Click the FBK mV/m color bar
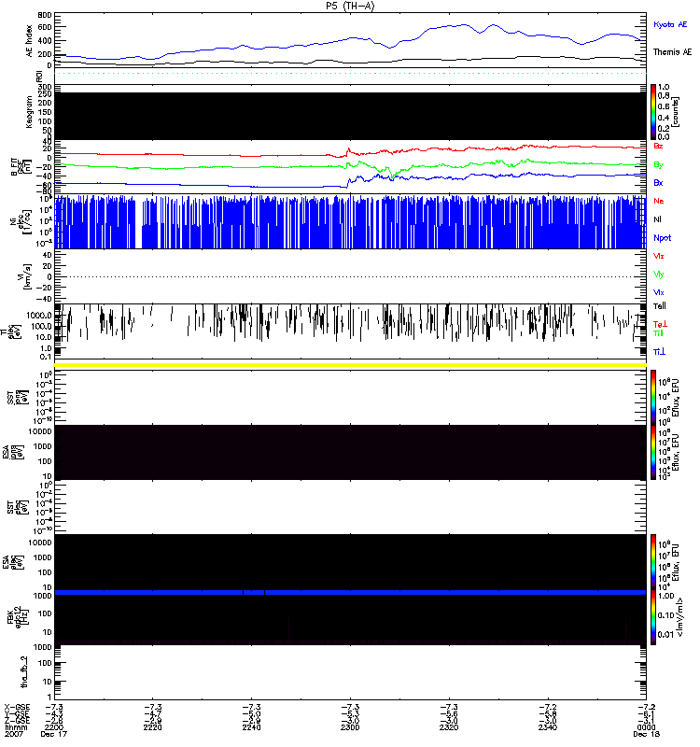 coord(653,617)
